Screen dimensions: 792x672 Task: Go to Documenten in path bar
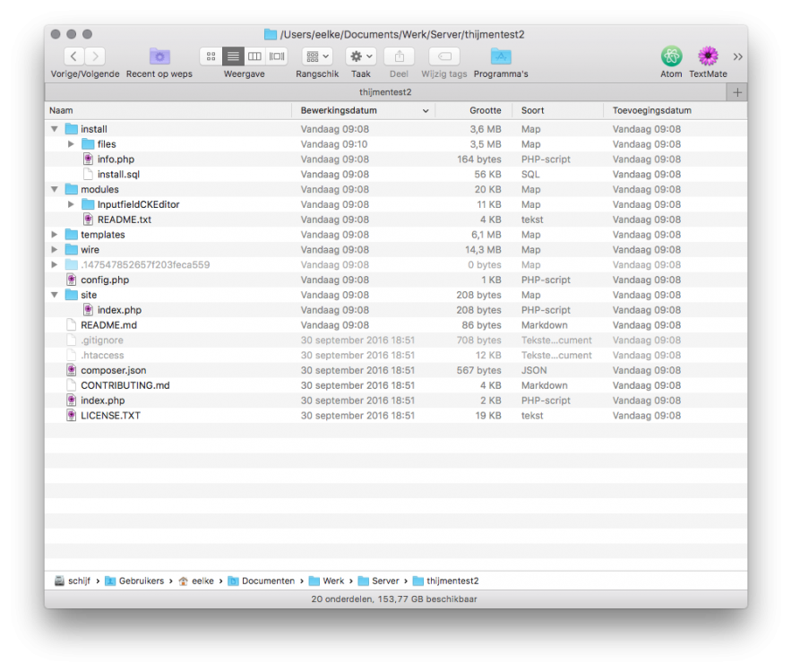pyautogui.click(x=267, y=581)
